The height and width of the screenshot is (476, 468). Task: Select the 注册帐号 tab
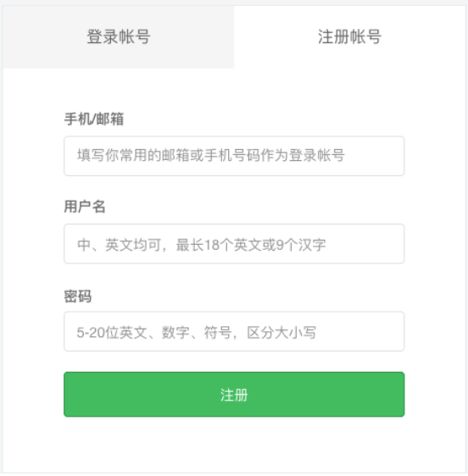click(349, 36)
